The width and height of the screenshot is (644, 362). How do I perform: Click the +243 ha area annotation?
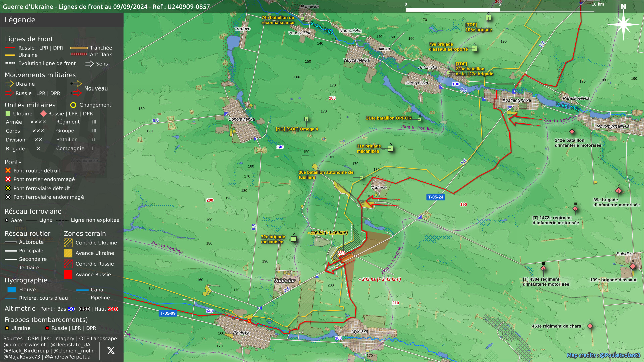(x=379, y=279)
